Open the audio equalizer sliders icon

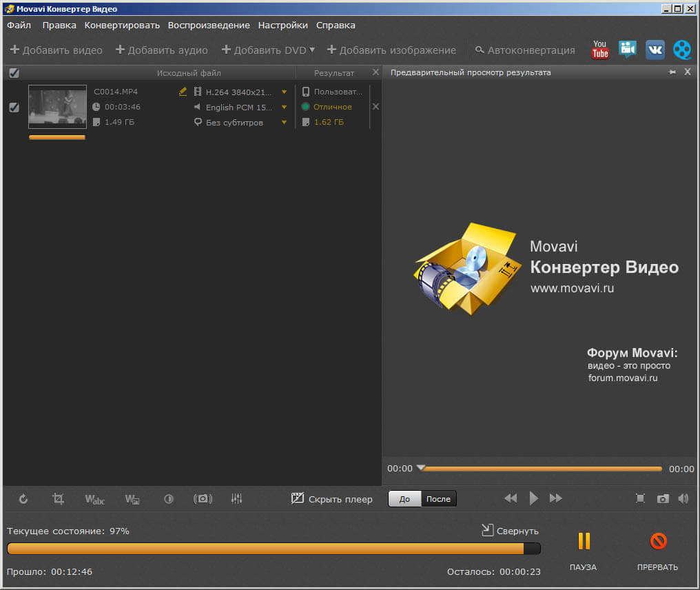[x=236, y=499]
